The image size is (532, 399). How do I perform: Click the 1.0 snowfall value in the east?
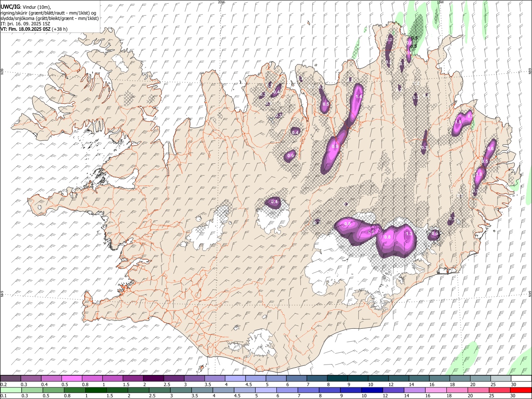coord(479,175)
